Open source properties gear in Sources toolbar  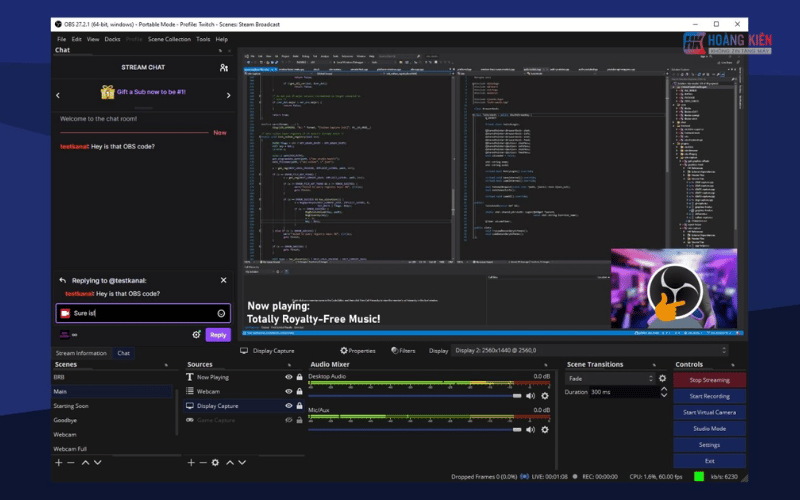pyautogui.click(x=215, y=462)
